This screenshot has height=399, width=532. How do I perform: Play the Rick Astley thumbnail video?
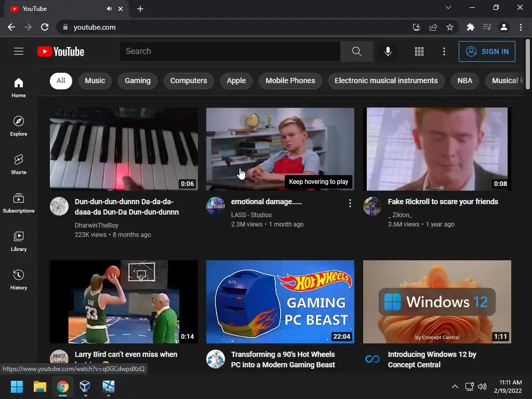tap(437, 149)
